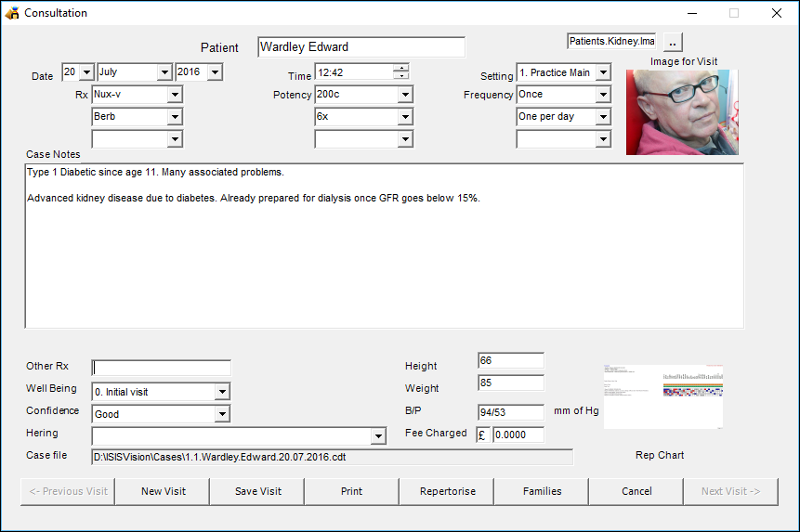Click the 'Rep Chart' label
The width and height of the screenshot is (800, 532).
click(x=659, y=455)
